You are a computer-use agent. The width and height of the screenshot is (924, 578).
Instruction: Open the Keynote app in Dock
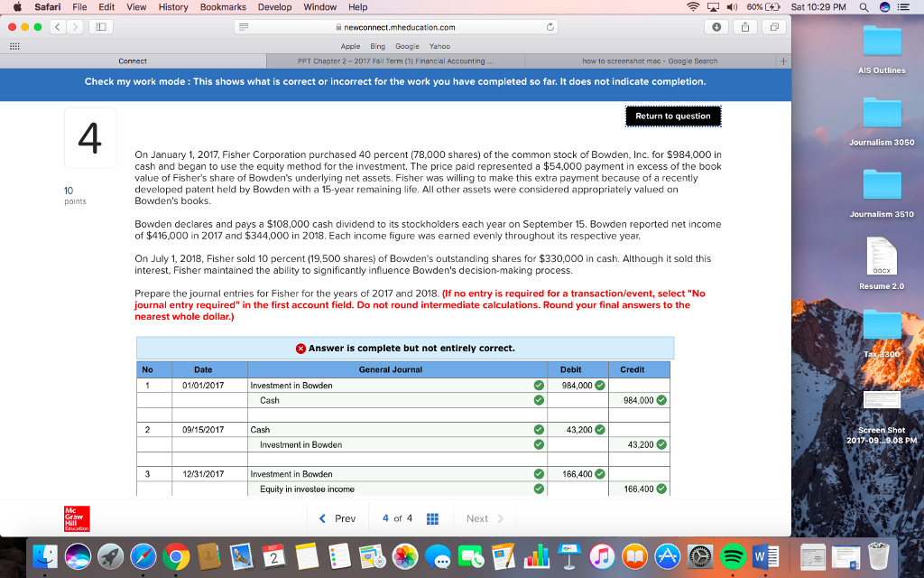(568, 556)
